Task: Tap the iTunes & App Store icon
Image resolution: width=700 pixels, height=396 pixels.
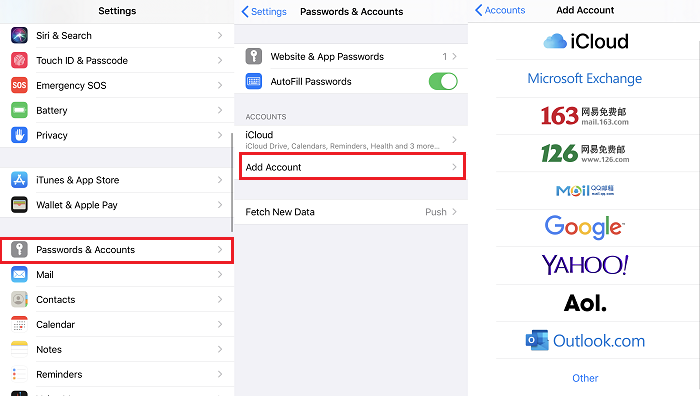Action: [19, 180]
